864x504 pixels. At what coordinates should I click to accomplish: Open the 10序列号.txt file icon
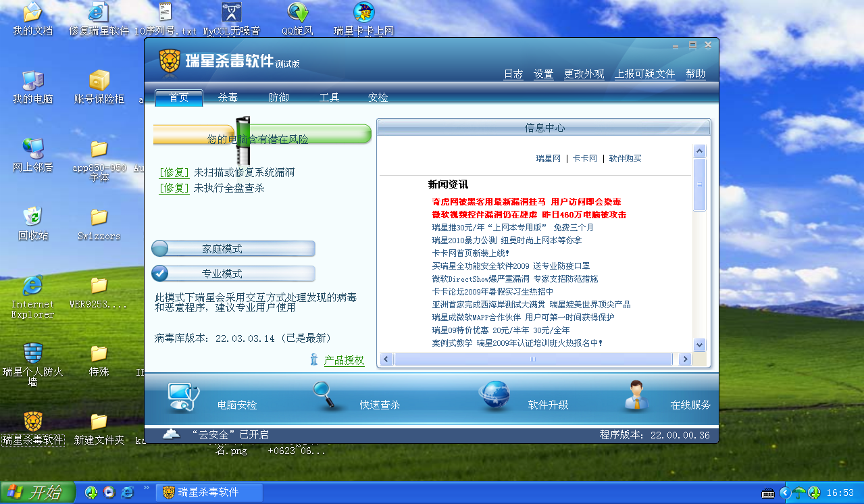pyautogui.click(x=166, y=12)
